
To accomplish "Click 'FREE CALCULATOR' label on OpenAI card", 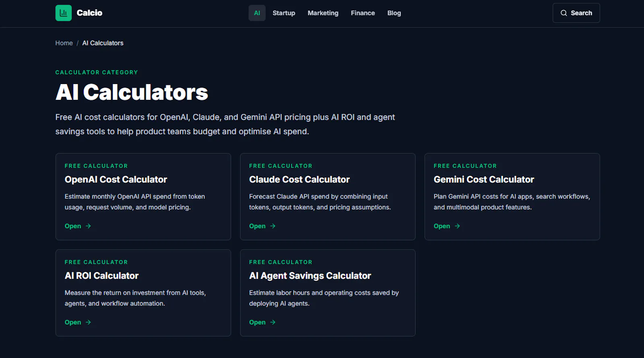I will [x=96, y=166].
